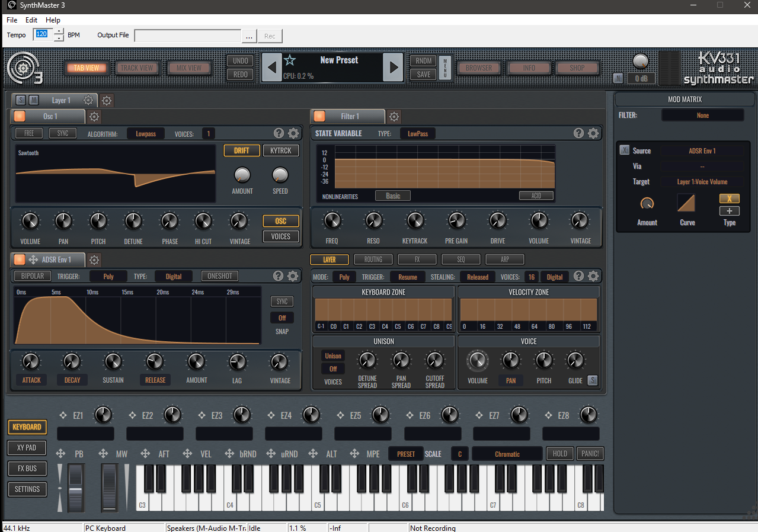This screenshot has width=758, height=532.
Task: Toggle BIPOLAR mode on ADSR Env 1
Action: point(31,276)
